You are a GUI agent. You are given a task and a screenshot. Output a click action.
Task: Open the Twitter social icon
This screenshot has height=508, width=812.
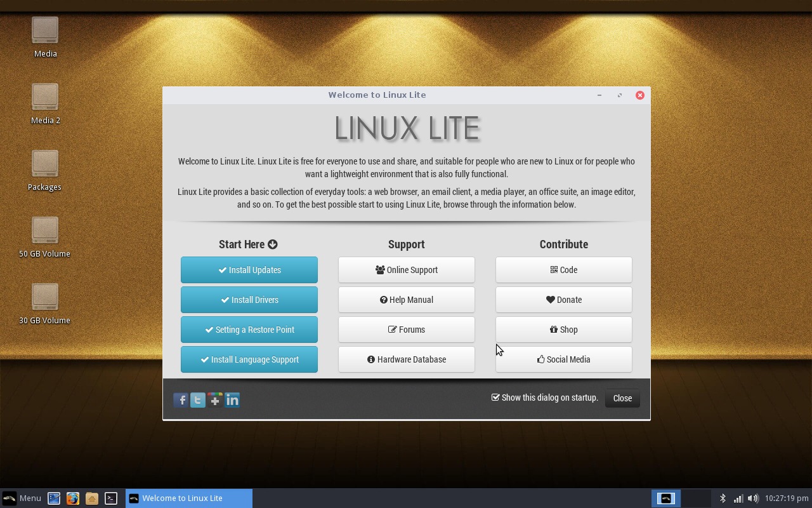(x=198, y=400)
